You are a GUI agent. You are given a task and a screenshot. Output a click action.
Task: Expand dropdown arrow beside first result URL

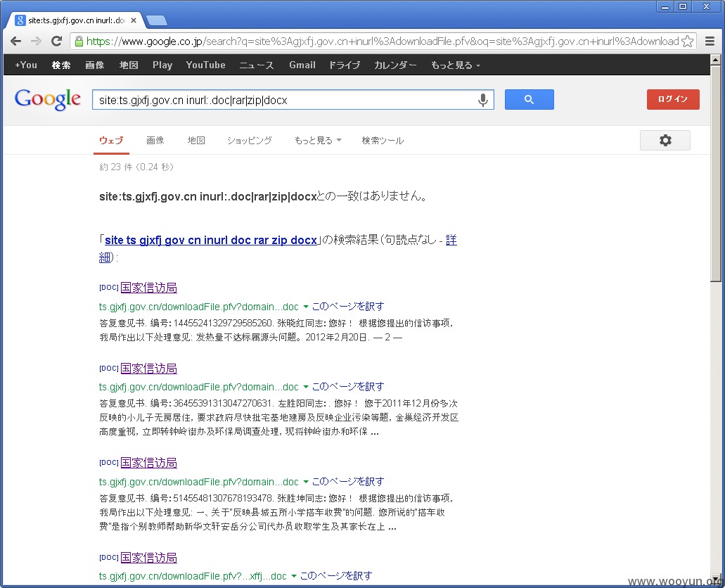[x=306, y=307]
